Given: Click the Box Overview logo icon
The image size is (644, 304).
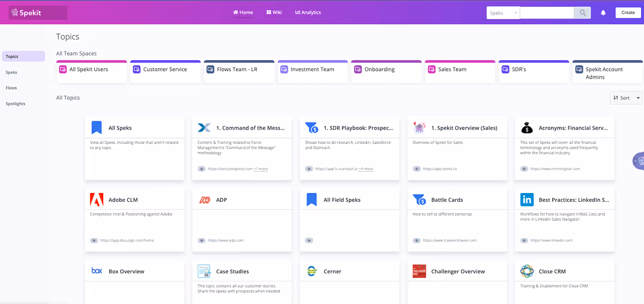Looking at the screenshot, I should (96, 271).
